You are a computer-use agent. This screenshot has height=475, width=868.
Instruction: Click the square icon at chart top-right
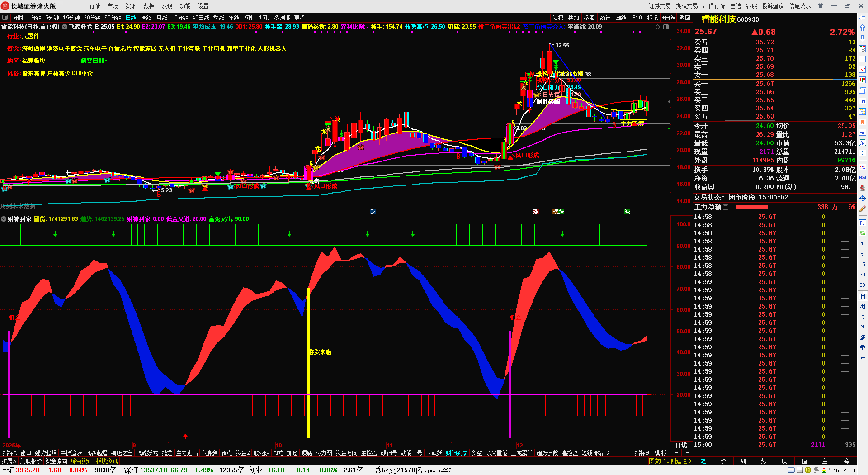pos(666,27)
